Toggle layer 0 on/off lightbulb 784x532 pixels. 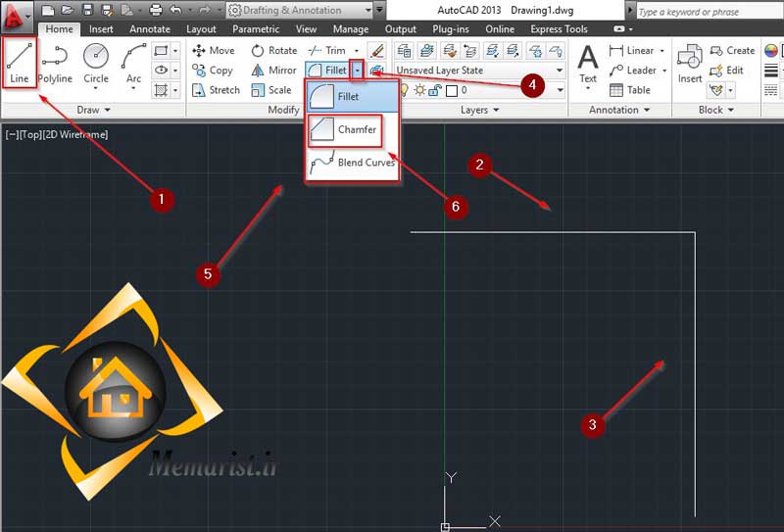tap(404, 90)
